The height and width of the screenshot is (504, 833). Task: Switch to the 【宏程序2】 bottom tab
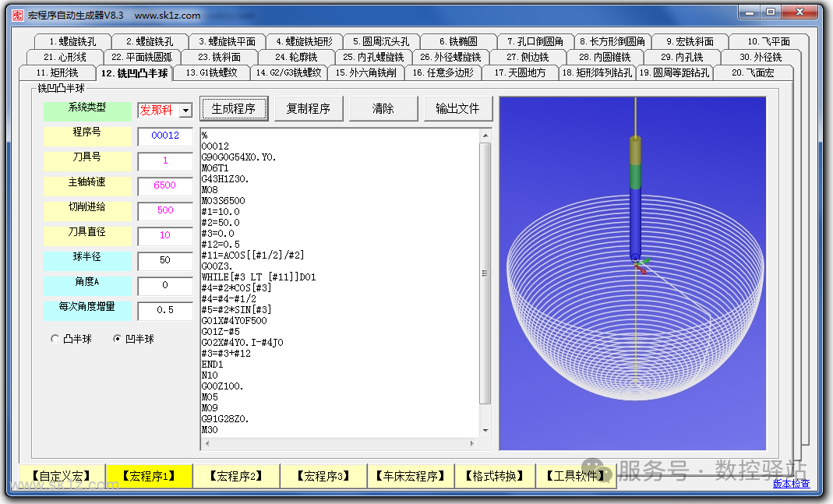coord(236,476)
